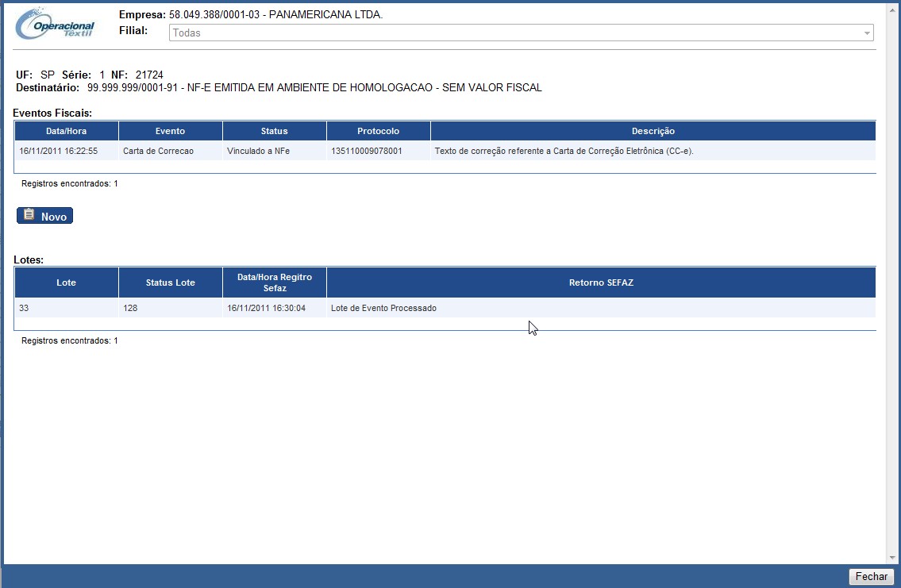Select the Carta de Correcao event row
This screenshot has width=901, height=588.
click(158, 151)
